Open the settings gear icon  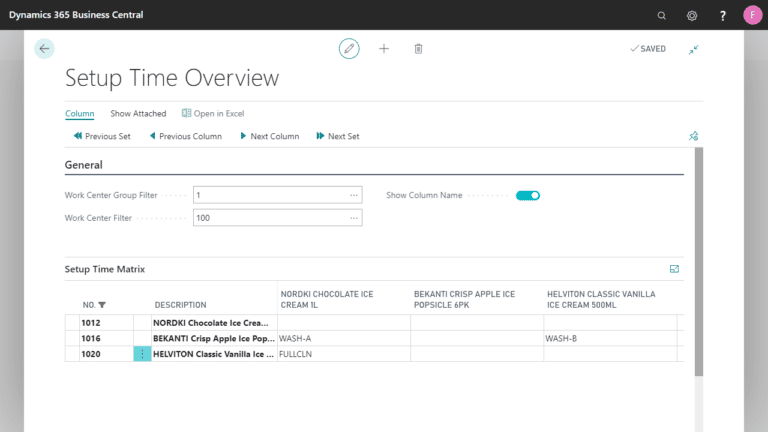pos(692,16)
